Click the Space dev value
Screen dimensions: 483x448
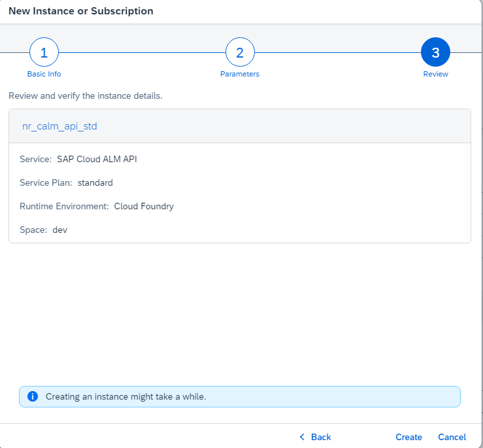60,230
